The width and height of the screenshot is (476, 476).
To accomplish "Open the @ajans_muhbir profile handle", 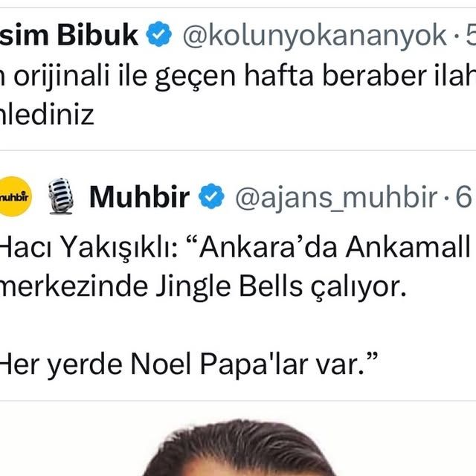I will tap(336, 198).
